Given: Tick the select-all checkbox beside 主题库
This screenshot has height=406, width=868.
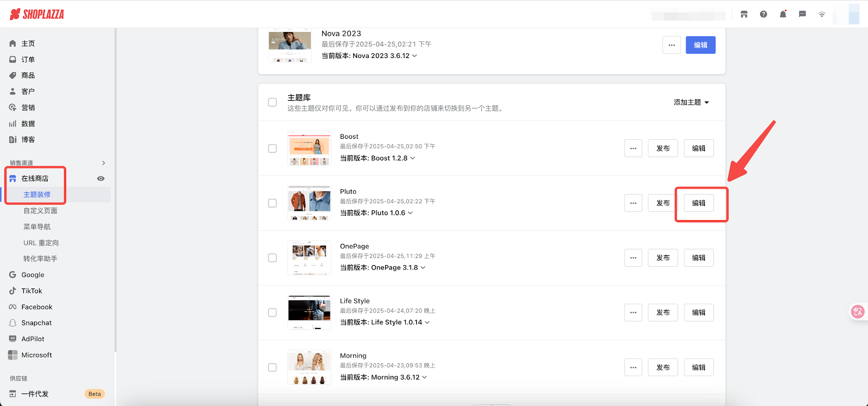Looking at the screenshot, I should 272,102.
